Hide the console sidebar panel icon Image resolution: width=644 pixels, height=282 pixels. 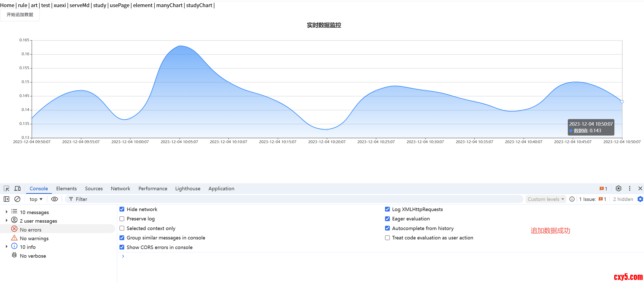tap(7, 199)
